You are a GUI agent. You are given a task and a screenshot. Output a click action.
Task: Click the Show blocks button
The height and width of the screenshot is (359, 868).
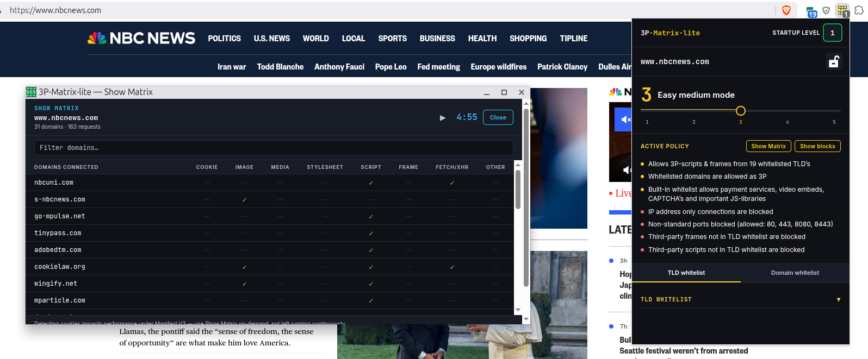point(817,146)
